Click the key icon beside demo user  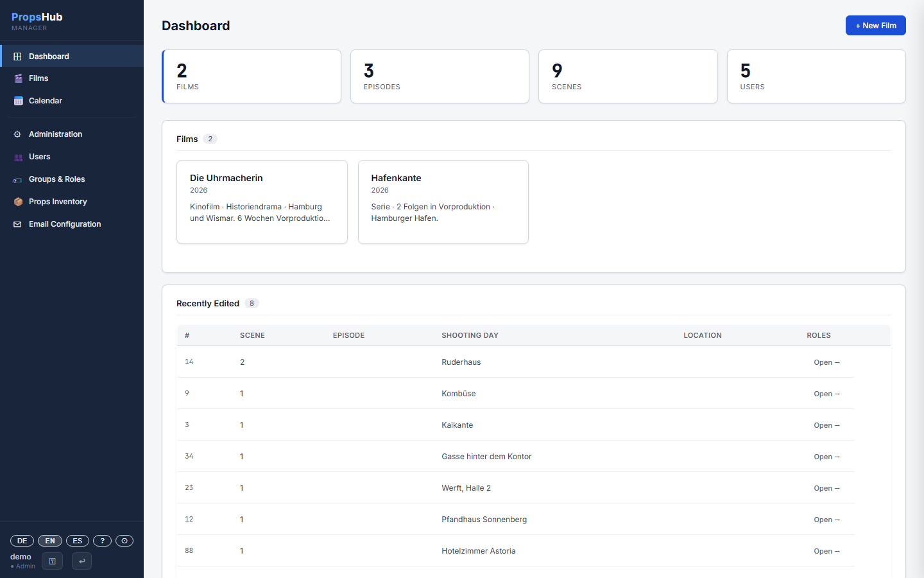click(52, 561)
